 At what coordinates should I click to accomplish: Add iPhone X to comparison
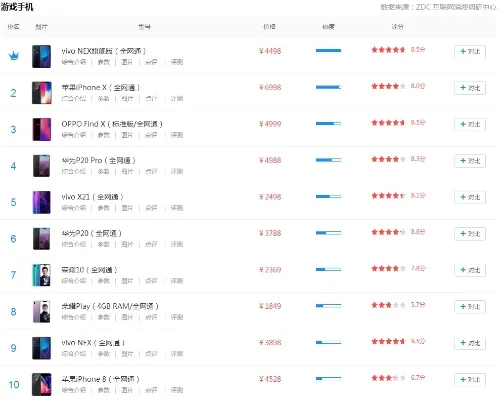[x=470, y=88]
